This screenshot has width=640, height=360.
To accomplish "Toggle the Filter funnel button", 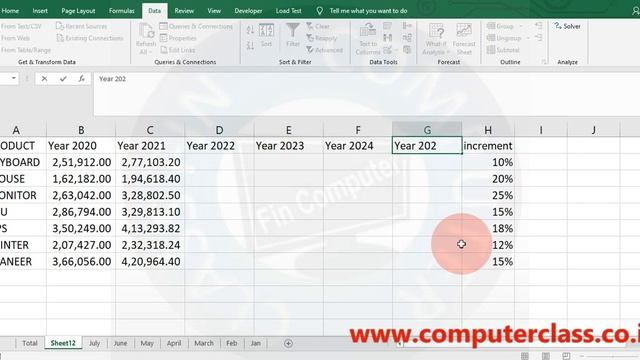I will (x=293, y=35).
